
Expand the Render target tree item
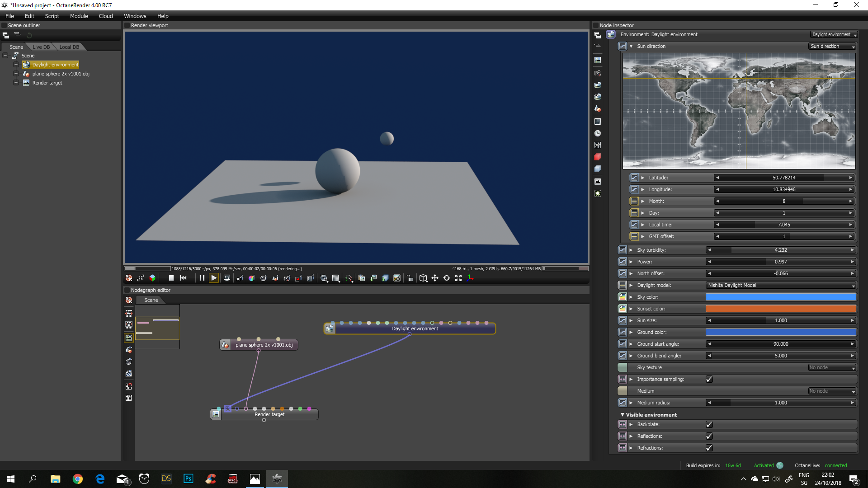pos(16,83)
